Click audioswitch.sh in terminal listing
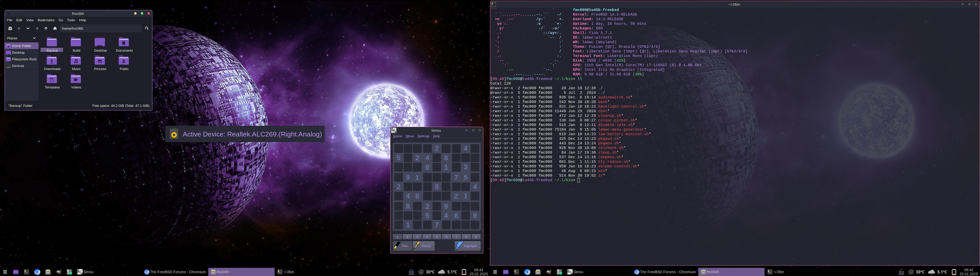 click(614, 97)
